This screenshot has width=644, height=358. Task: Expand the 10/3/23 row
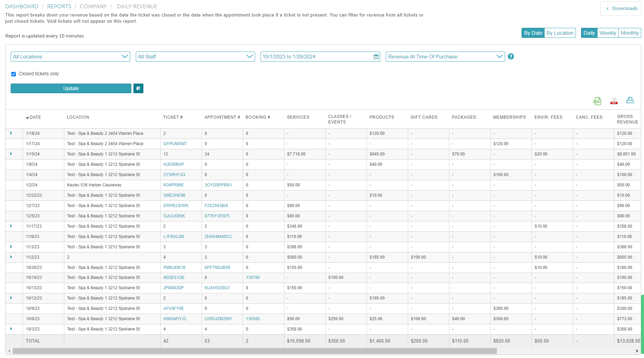point(11,329)
